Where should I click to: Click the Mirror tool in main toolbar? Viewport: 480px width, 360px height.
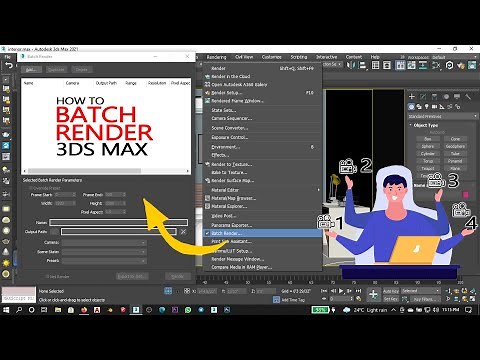click(351, 65)
